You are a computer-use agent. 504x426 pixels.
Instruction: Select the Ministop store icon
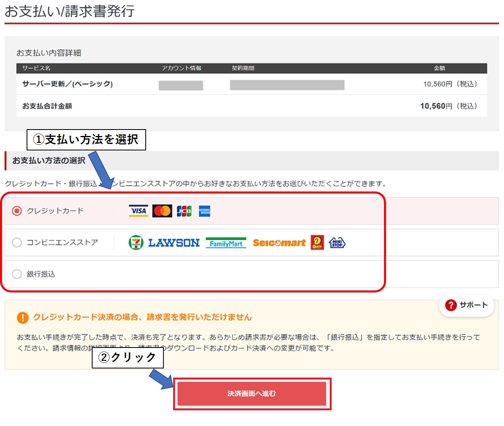click(337, 242)
